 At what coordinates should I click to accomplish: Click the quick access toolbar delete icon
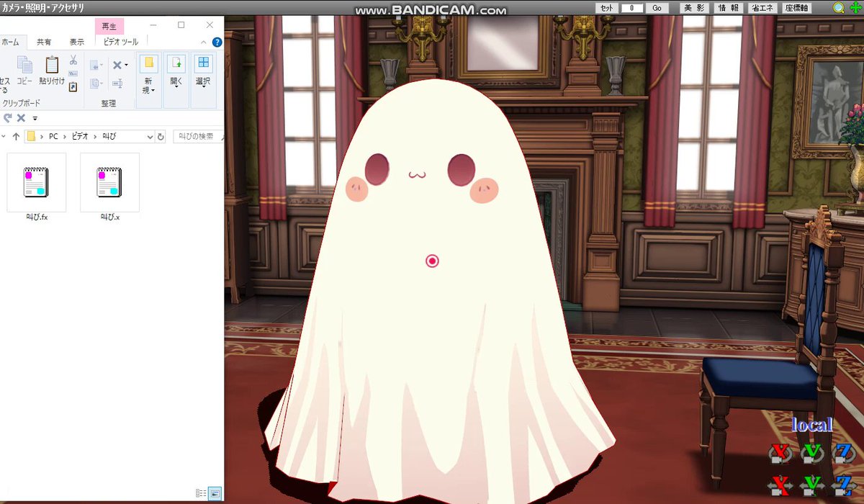pos(21,118)
